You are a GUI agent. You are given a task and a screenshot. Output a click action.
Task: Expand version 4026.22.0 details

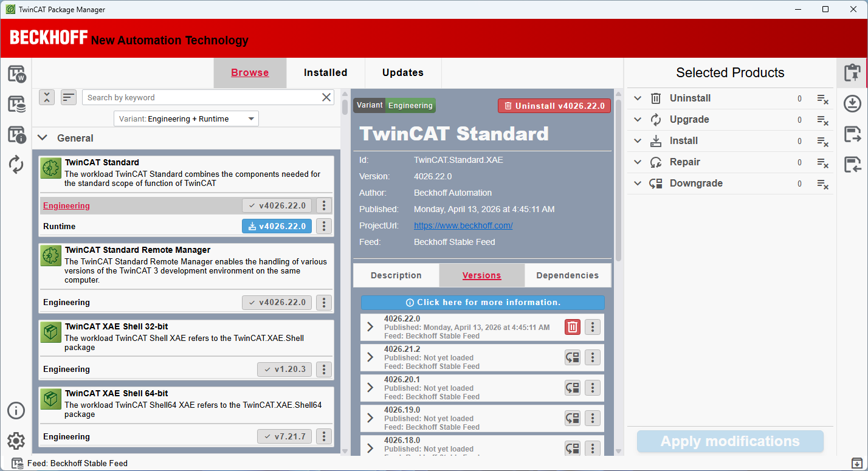point(370,327)
